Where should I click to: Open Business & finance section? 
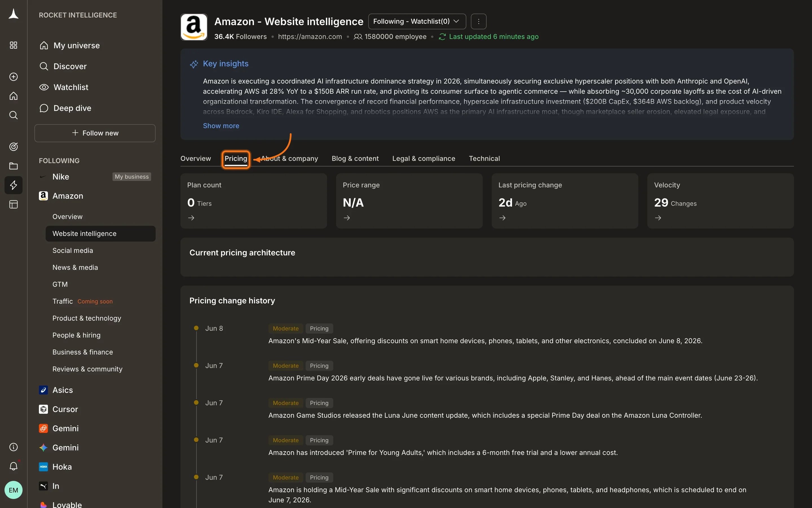pyautogui.click(x=83, y=352)
